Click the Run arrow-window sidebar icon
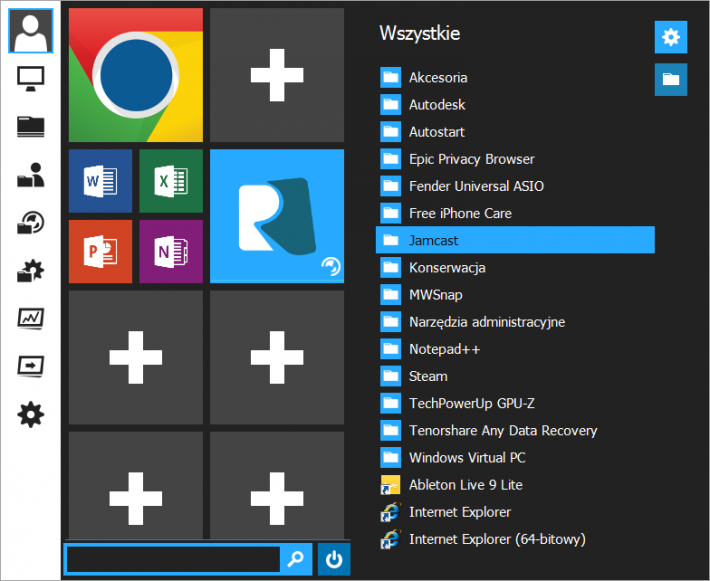 tap(30, 367)
